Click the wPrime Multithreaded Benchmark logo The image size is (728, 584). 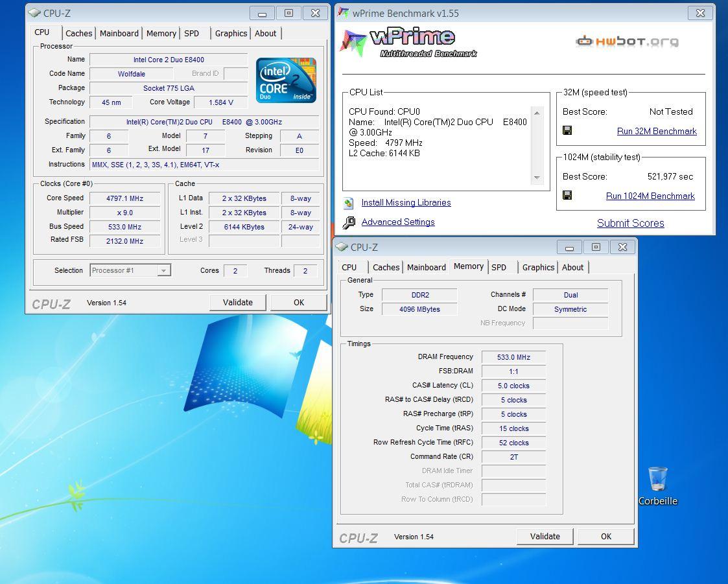click(408, 43)
